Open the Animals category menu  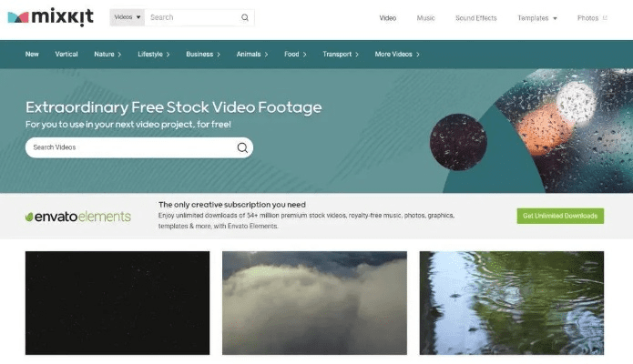click(252, 54)
